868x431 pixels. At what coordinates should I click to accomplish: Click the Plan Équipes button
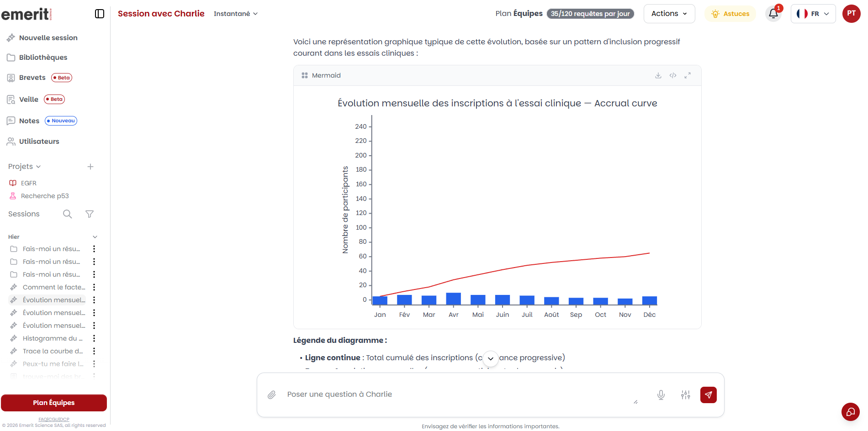tap(54, 403)
